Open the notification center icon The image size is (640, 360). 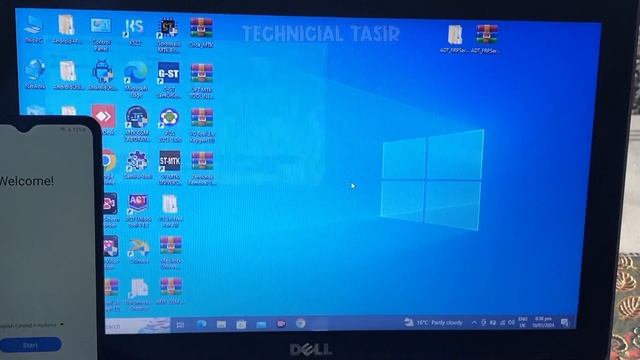[x=565, y=323]
